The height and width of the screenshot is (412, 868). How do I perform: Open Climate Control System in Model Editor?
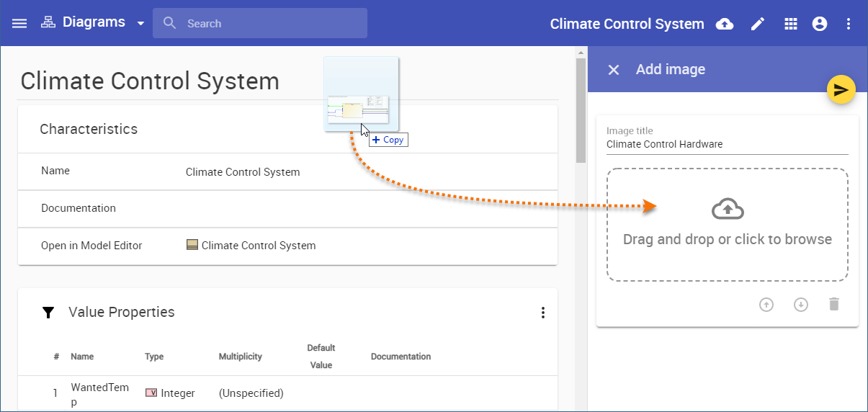pyautogui.click(x=258, y=246)
